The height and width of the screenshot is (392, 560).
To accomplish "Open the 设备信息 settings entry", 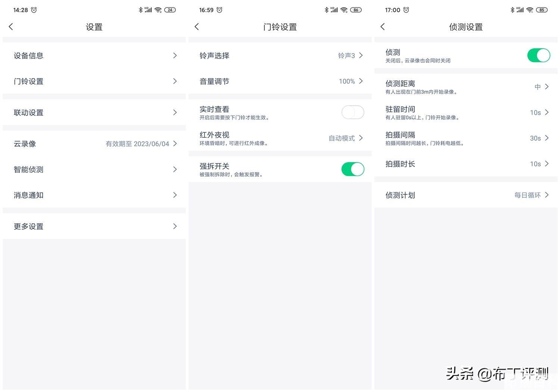I will (93, 55).
